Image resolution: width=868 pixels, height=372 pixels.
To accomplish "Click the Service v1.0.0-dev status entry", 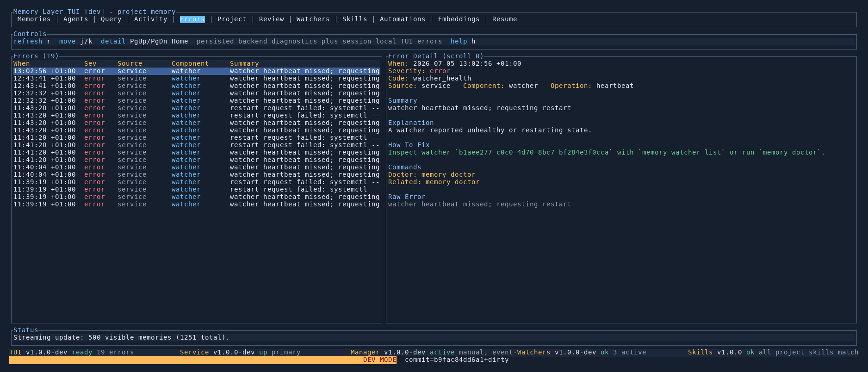I will coord(240,352).
